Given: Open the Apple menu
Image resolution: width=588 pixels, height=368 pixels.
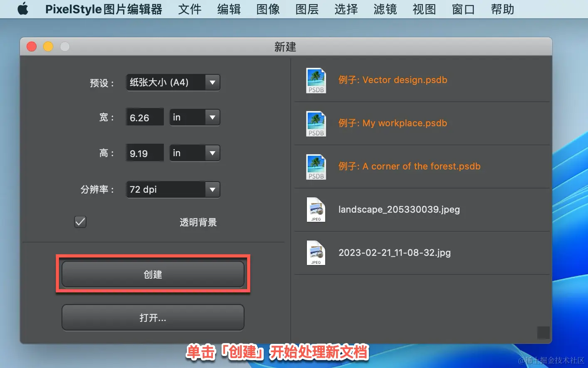Looking at the screenshot, I should point(23,9).
